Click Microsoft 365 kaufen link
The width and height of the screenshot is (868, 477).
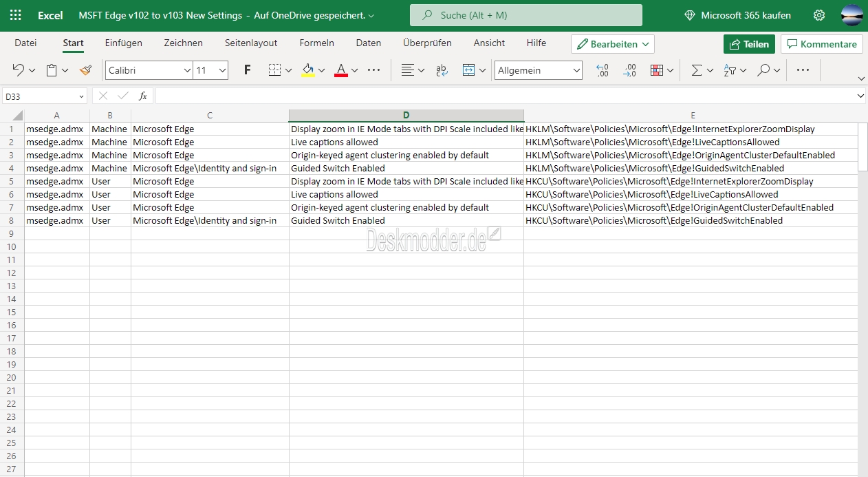point(737,15)
